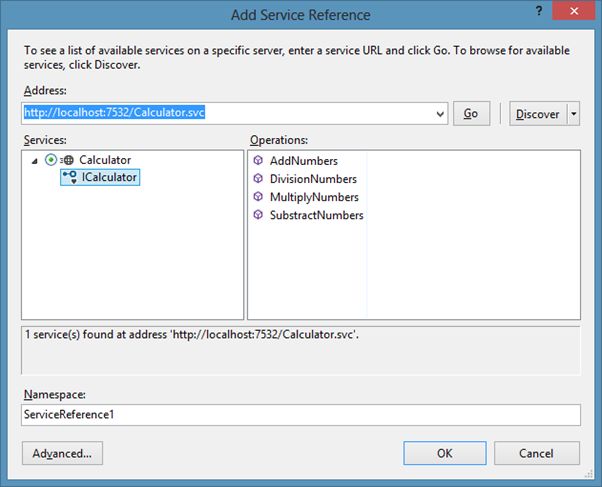Click the Calculator service globe icon
This screenshot has height=487, width=602.
point(68,160)
